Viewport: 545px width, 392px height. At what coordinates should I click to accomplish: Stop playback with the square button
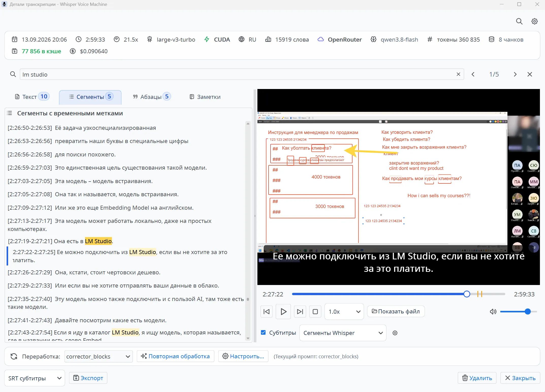[x=315, y=311]
